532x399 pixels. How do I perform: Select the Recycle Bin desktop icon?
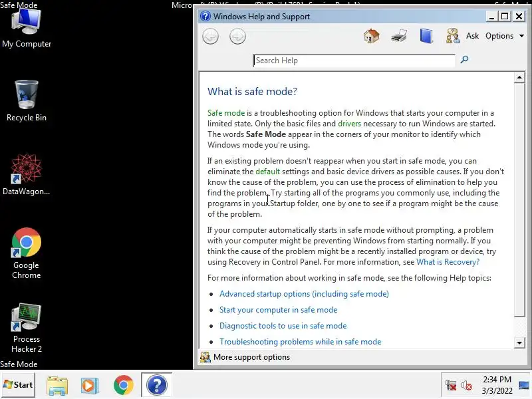(27, 101)
